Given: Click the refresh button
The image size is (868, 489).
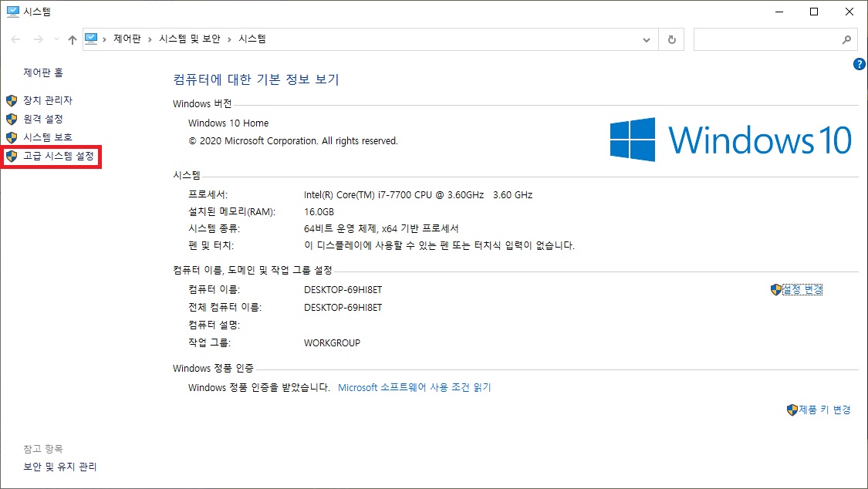Looking at the screenshot, I should [671, 39].
